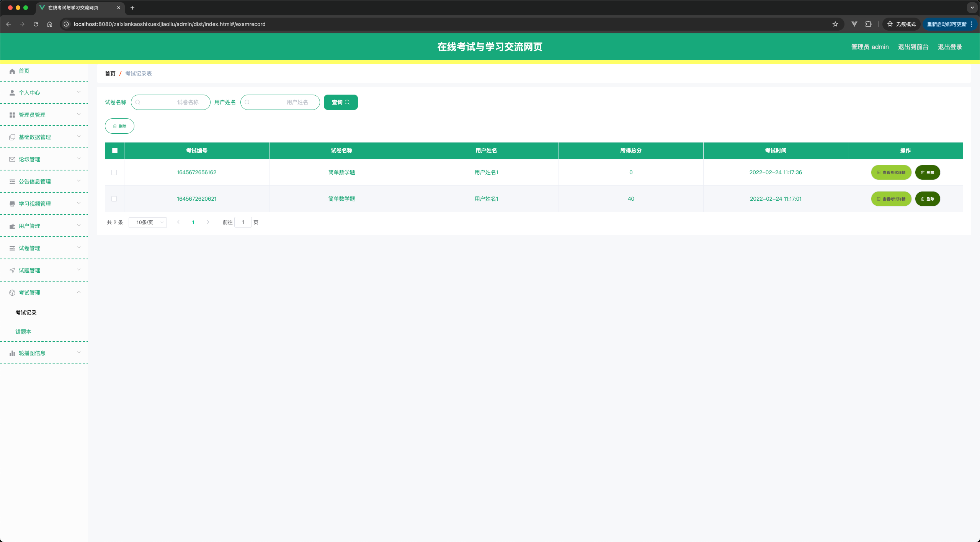Viewport: 980px width, 542px height.
Task: Expand the 学习视频管理 menu chevron
Action: (79, 203)
